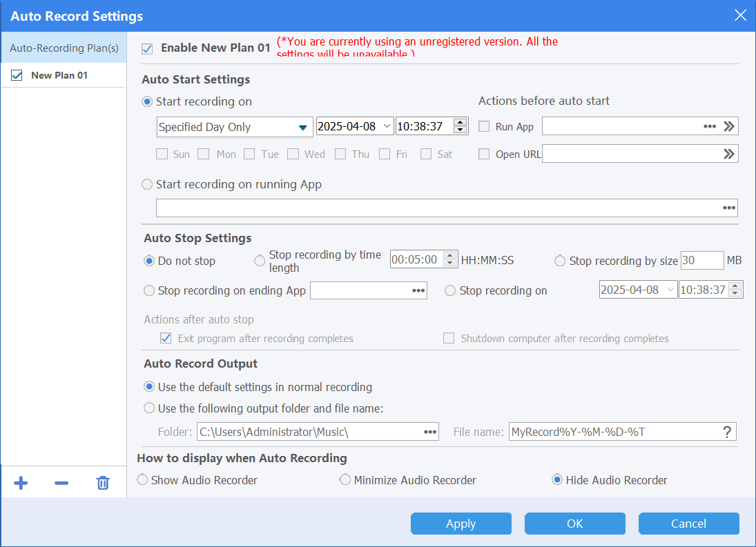756x547 pixels.
Task: Increase the start time 10:38:37 with up arrow
Action: pos(461,122)
